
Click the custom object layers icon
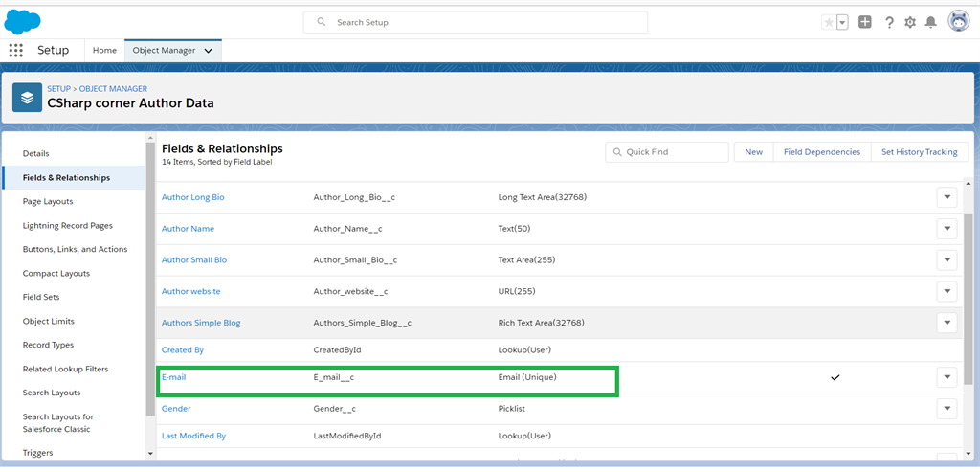point(27,98)
